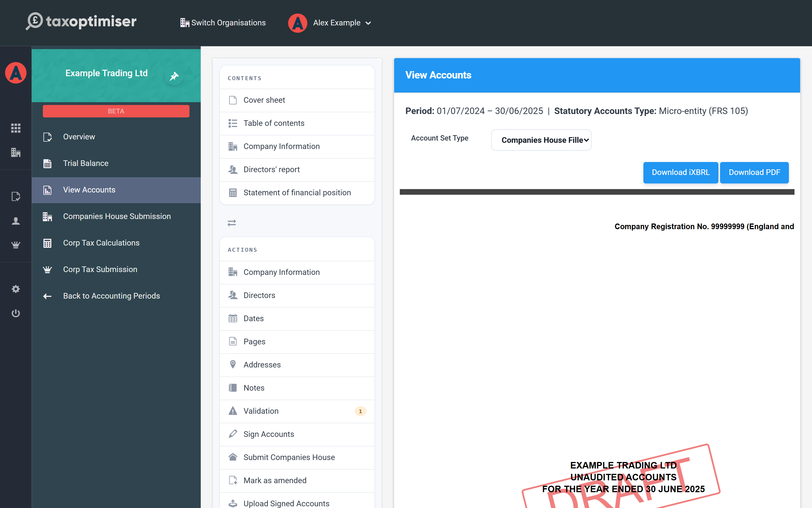
Task: Open the Account Set Type dropdown
Action: coord(541,140)
